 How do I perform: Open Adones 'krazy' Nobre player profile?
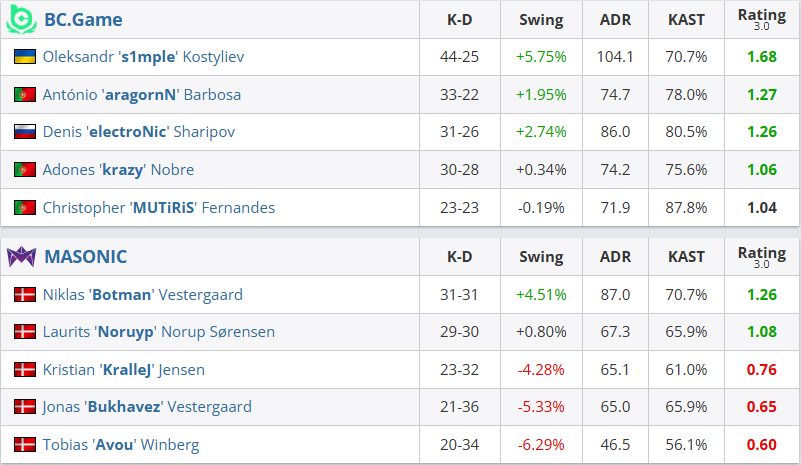[119, 170]
